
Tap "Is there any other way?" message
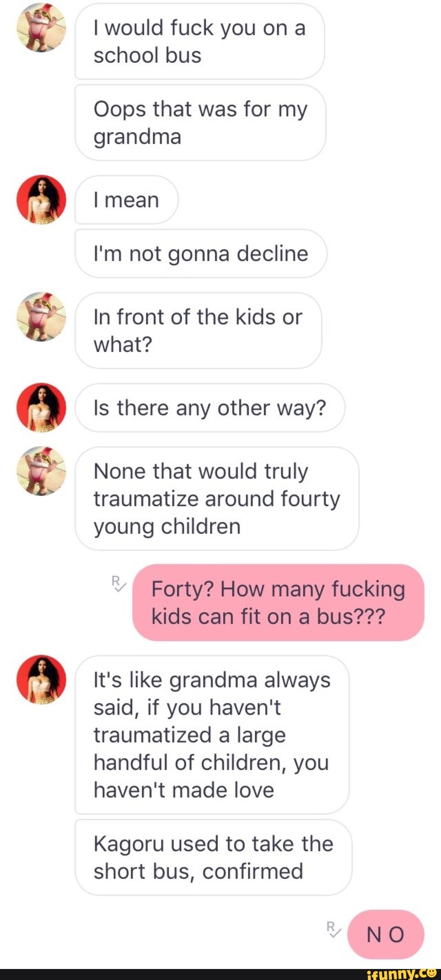[x=210, y=408]
